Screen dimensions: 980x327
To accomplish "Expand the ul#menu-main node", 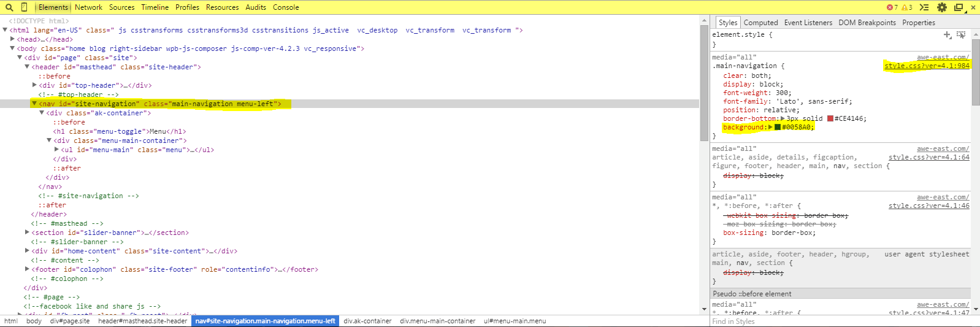I will [x=56, y=150].
